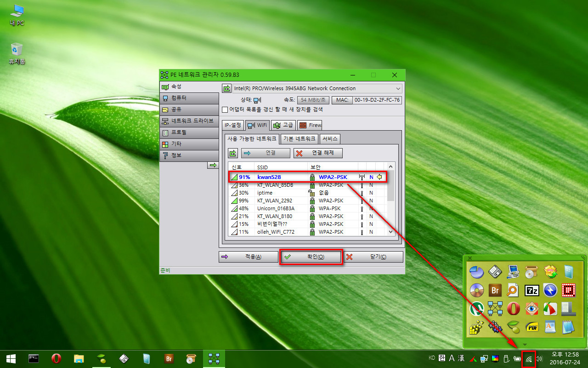Click the MAC button
The height and width of the screenshot is (368, 588).
(x=342, y=100)
